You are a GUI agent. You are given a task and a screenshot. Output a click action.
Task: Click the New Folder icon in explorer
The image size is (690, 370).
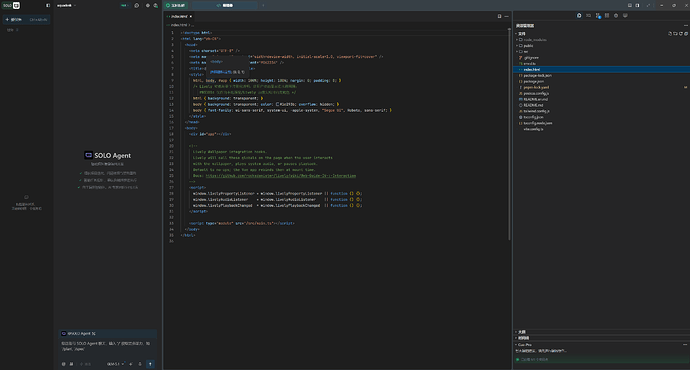(675, 33)
